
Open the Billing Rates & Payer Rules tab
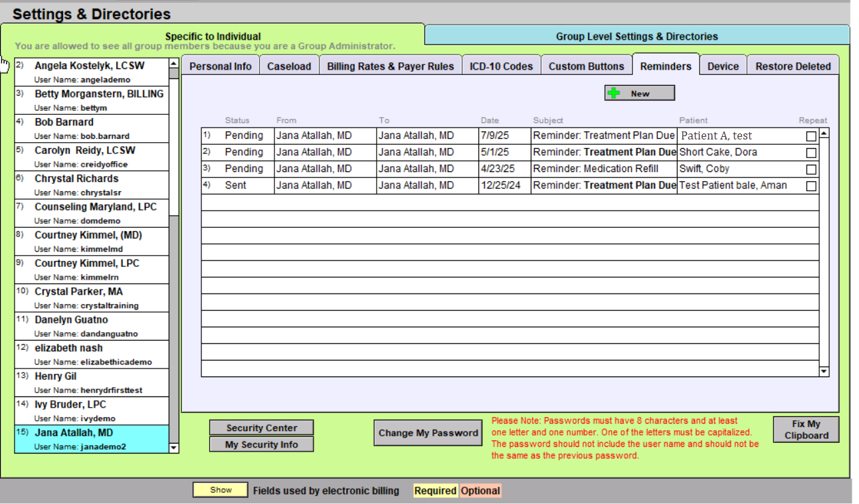390,66
